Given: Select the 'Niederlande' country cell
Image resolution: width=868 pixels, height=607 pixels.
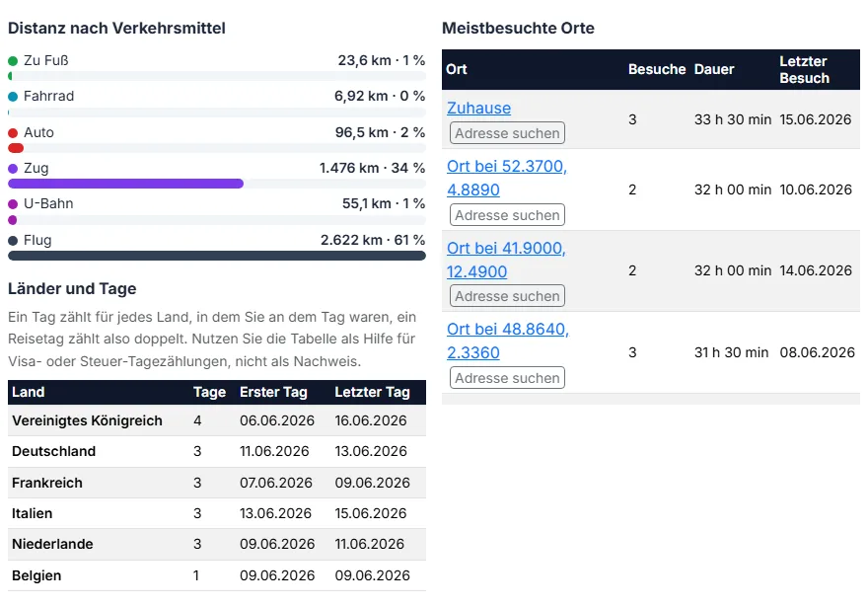Looking at the screenshot, I should [x=52, y=544].
